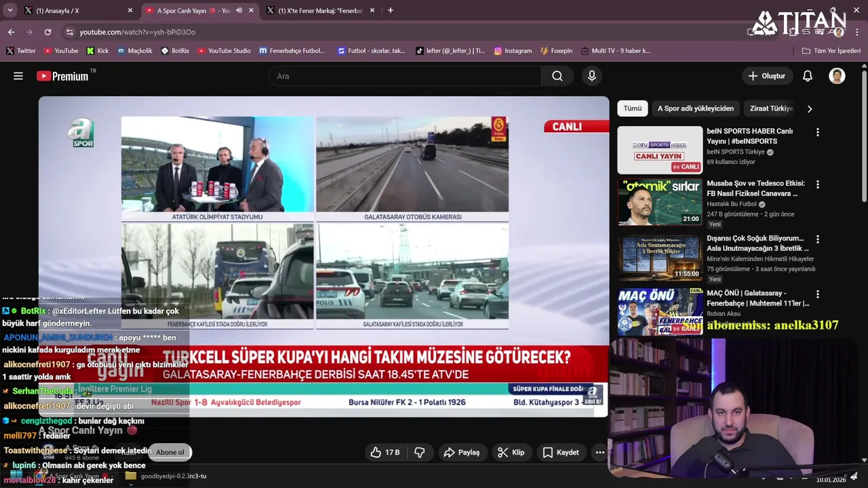Open options for Dışarısı Çok Soğuk video
Viewport: 868px width, 488px height.
point(817,239)
